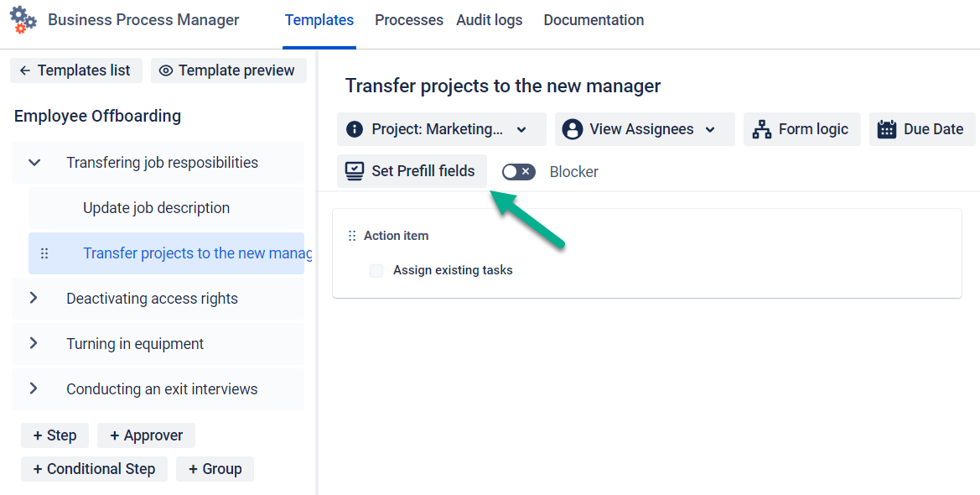Select the Update job description step
This screenshot has height=495, width=980.
156,208
